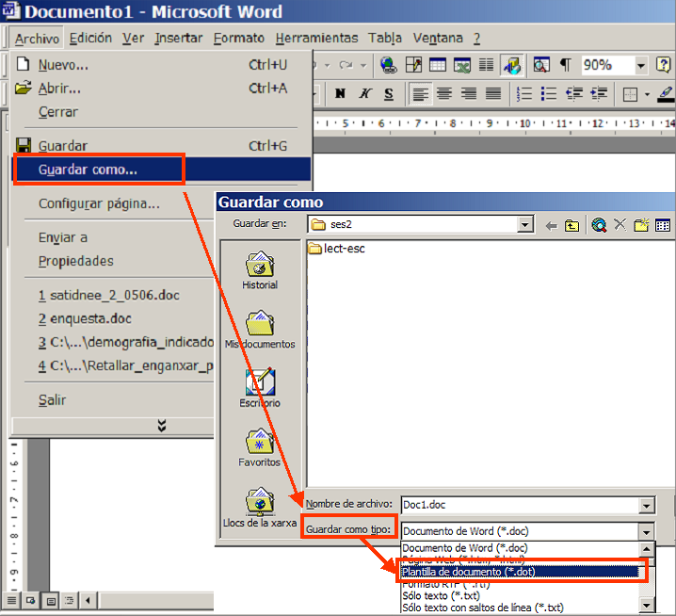Create new folder icon in dialog

[641, 225]
